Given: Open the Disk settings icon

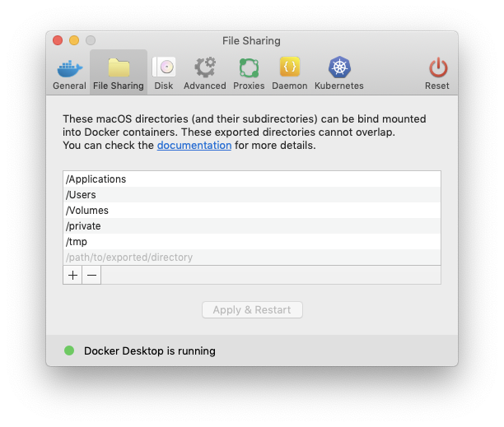Looking at the screenshot, I should tap(164, 67).
